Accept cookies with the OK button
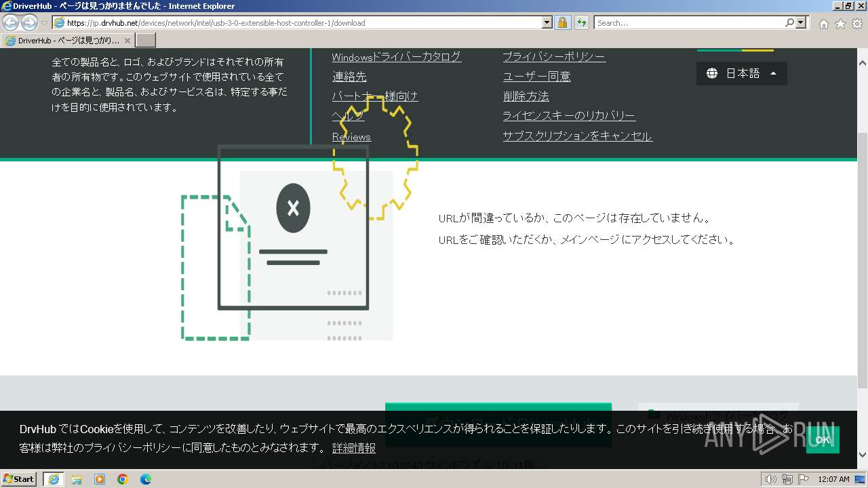Image resolution: width=868 pixels, height=488 pixels. [x=823, y=440]
